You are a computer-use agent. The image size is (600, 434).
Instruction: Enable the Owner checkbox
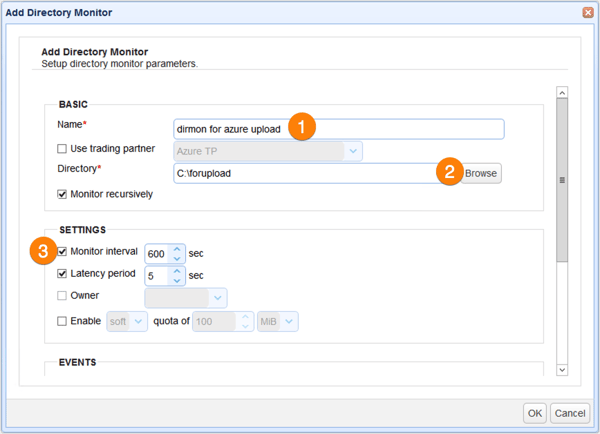[62, 295]
